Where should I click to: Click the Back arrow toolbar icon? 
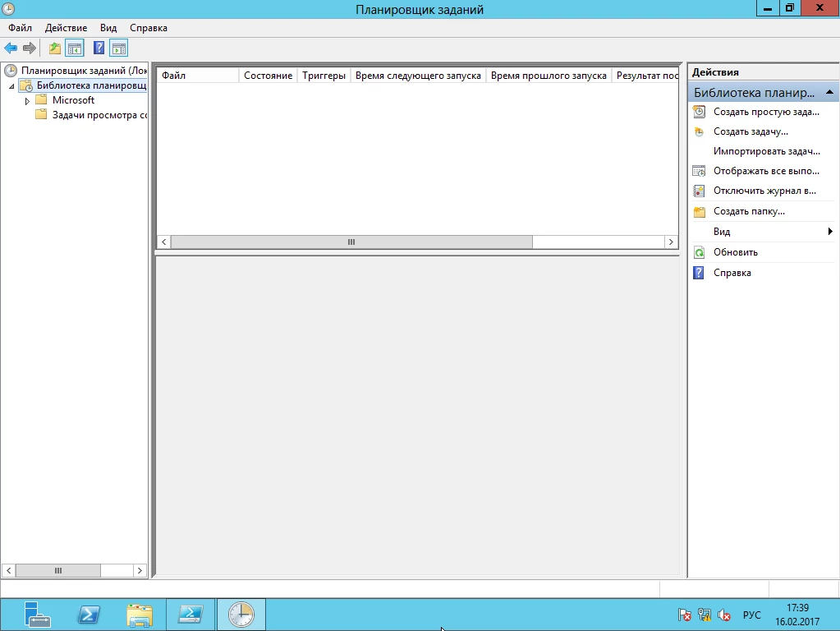click(11, 48)
